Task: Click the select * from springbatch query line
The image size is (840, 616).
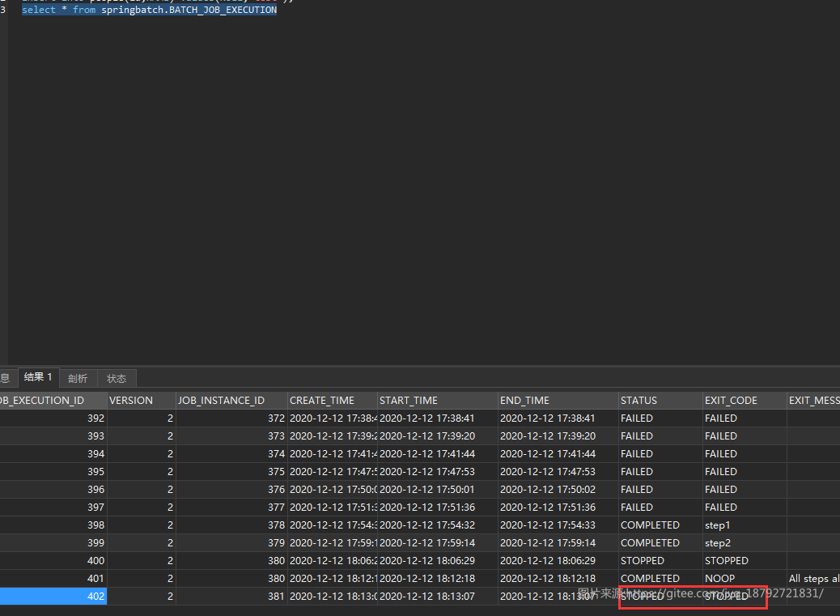Action: click(x=150, y=10)
